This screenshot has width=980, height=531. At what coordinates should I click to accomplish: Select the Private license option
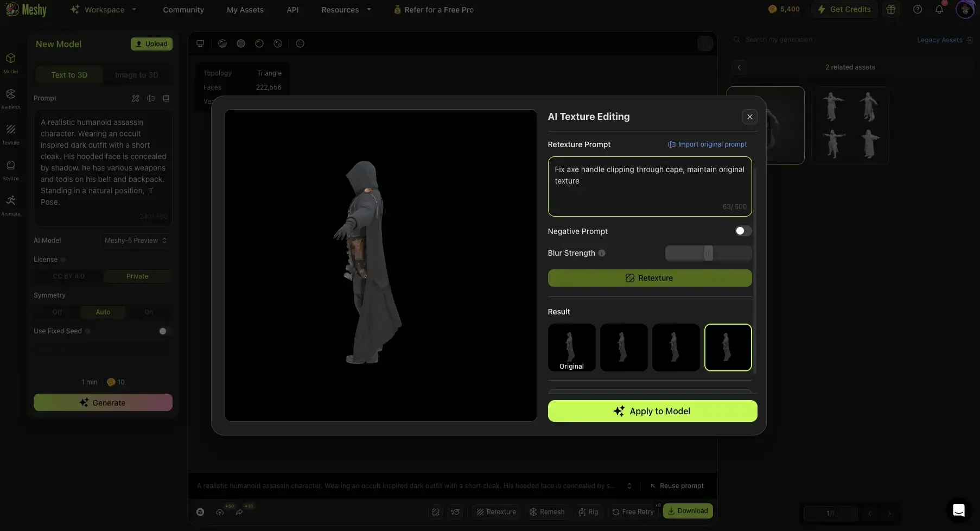[137, 276]
